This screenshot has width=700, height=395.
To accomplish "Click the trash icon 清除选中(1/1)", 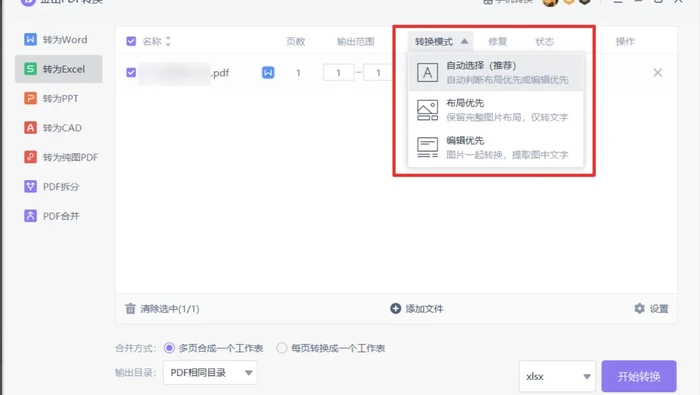I will click(130, 308).
